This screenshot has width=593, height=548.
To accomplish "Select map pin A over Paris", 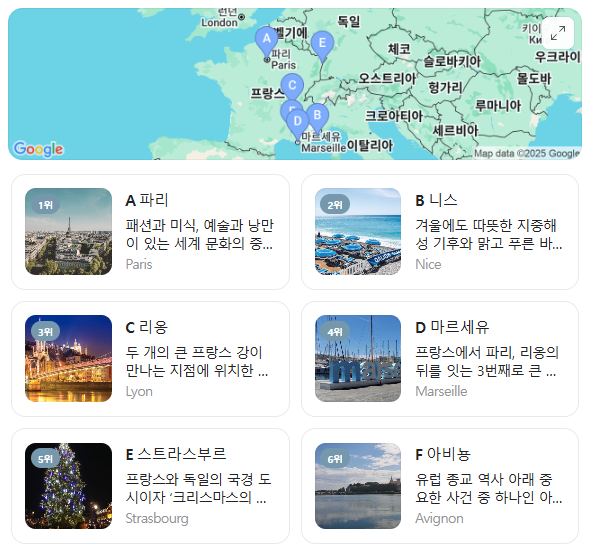I will pos(267,42).
